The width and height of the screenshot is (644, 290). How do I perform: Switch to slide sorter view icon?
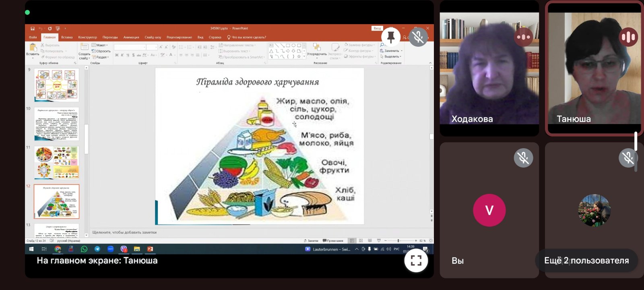(361, 240)
